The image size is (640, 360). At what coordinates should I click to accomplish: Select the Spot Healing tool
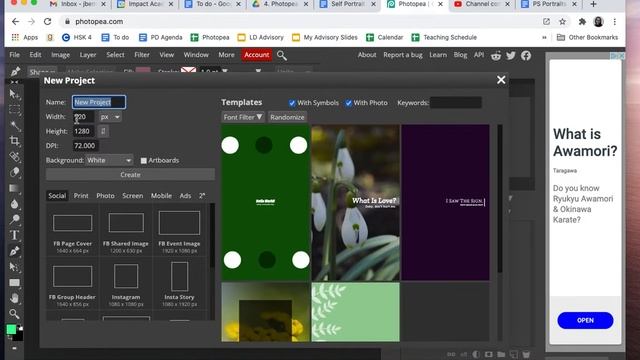coord(14,157)
